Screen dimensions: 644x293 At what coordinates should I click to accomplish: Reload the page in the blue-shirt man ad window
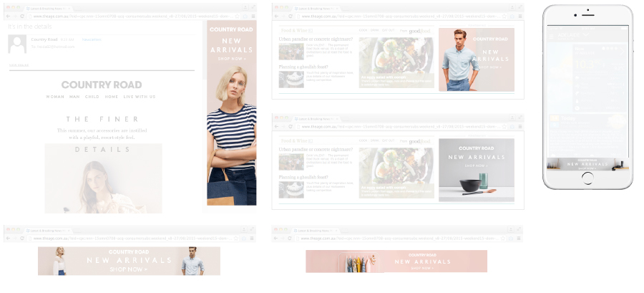(x=291, y=16)
